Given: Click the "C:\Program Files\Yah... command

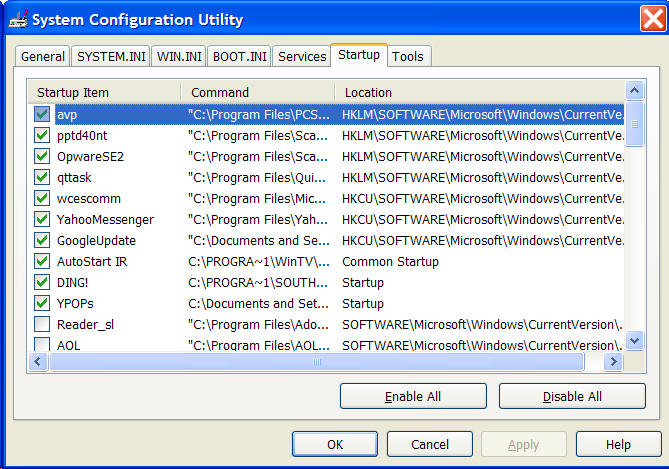Looking at the screenshot, I should [x=258, y=219].
